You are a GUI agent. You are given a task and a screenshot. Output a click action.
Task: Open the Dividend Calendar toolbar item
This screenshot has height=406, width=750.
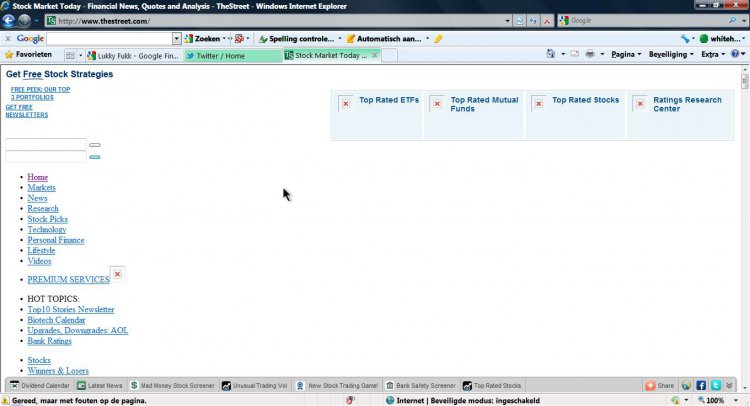pyautogui.click(x=40, y=385)
